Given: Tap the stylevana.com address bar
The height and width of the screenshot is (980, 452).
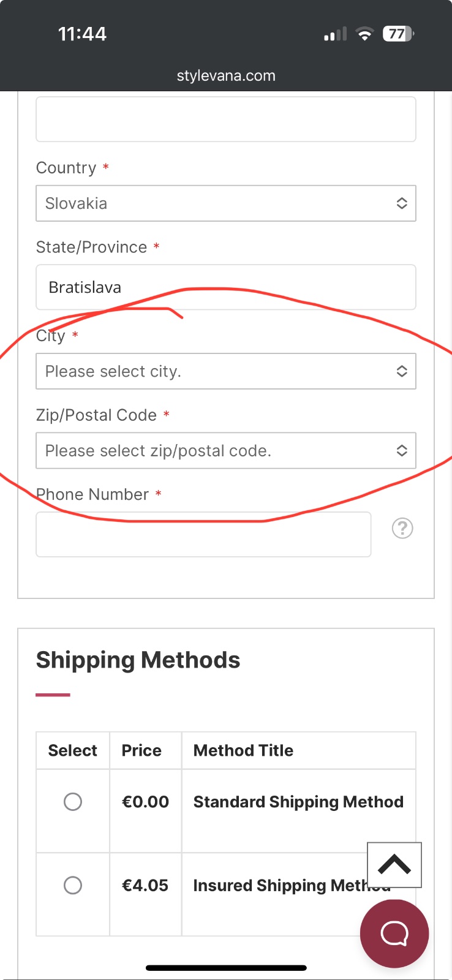Looking at the screenshot, I should click(x=226, y=76).
